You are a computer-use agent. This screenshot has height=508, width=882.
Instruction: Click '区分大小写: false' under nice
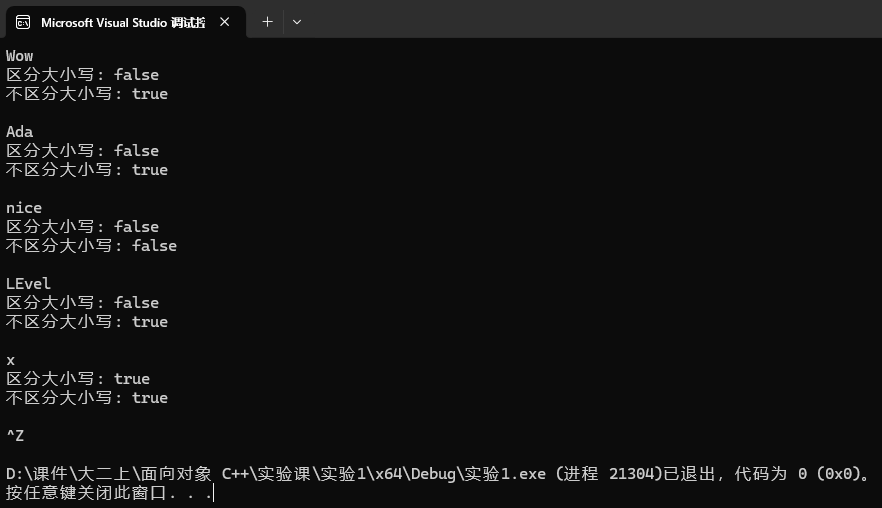(83, 227)
